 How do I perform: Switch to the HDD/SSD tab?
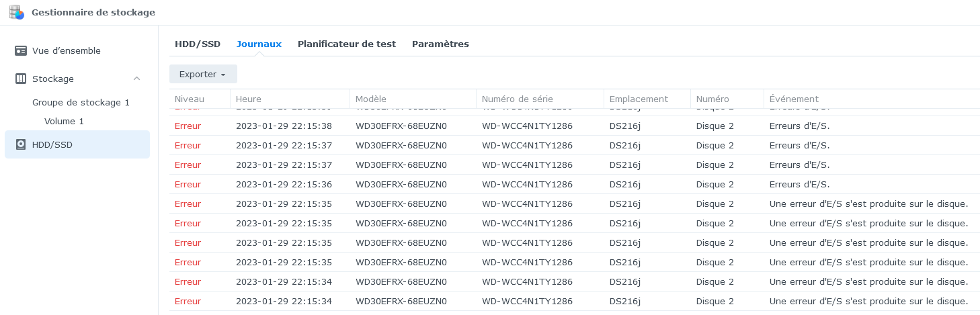pos(198,44)
